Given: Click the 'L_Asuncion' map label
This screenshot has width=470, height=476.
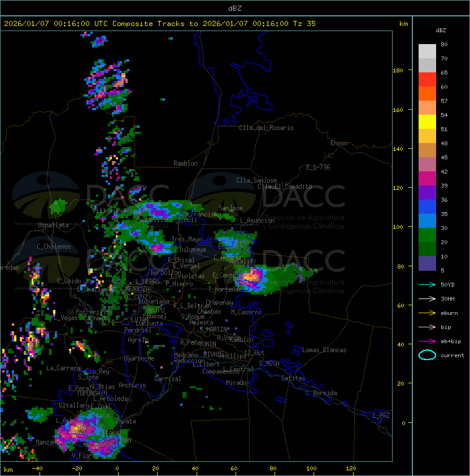Looking at the screenshot, I should [257, 220].
